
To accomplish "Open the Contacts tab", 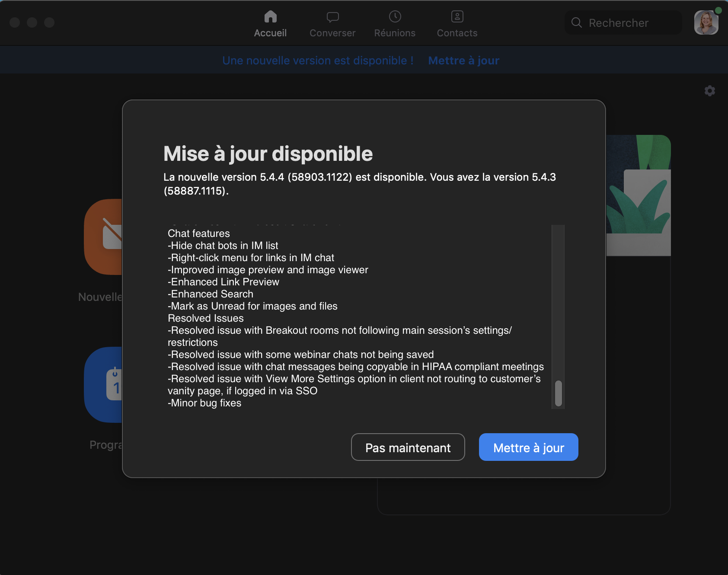I will click(x=457, y=24).
